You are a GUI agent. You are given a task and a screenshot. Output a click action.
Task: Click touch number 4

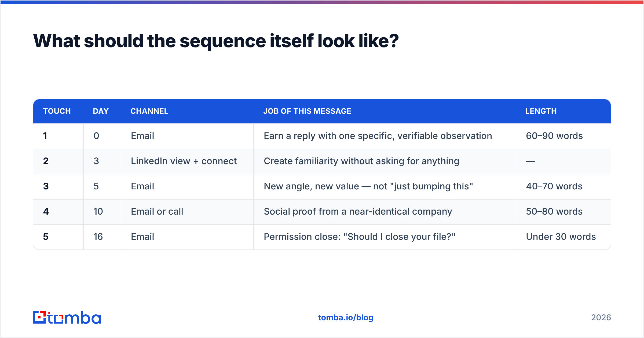pyautogui.click(x=46, y=211)
